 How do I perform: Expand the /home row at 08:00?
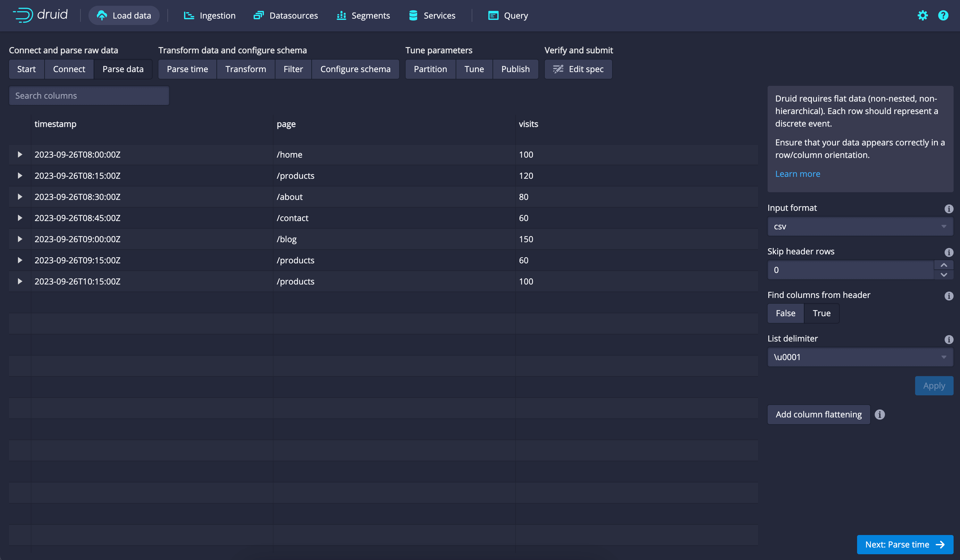[x=20, y=154]
